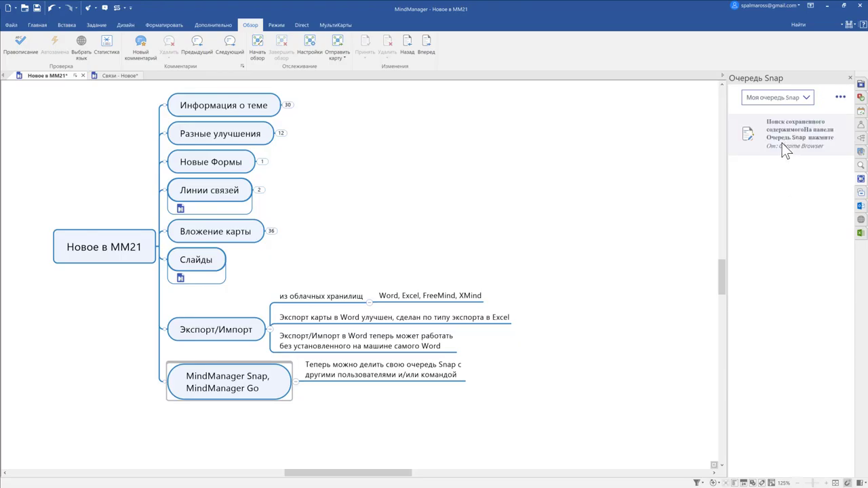Open a file with the folder icon

pyautogui.click(x=24, y=8)
